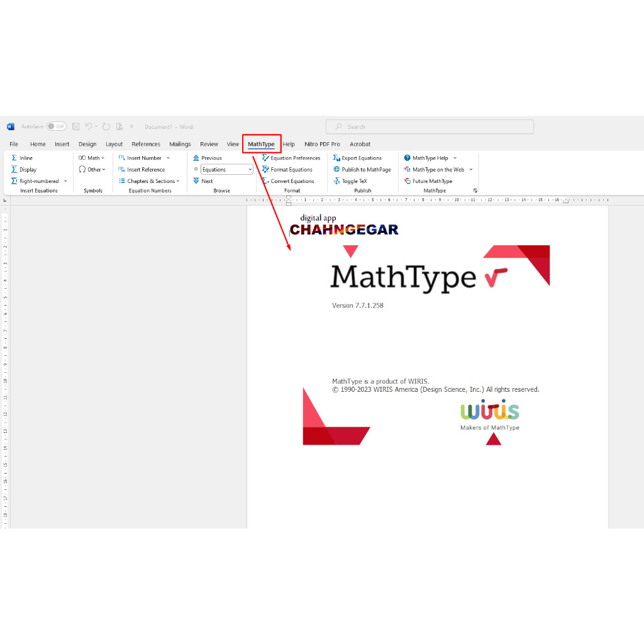Open the MathType group dialog launcher
The image size is (644, 644).
coord(475,191)
